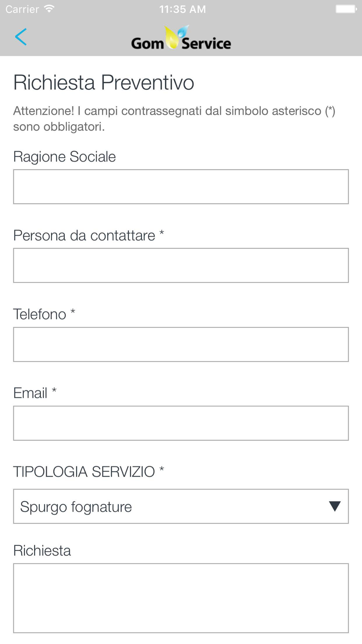This screenshot has width=362, height=644.
Task: Tap the 11:35 AM clock
Action: pyautogui.click(x=182, y=9)
